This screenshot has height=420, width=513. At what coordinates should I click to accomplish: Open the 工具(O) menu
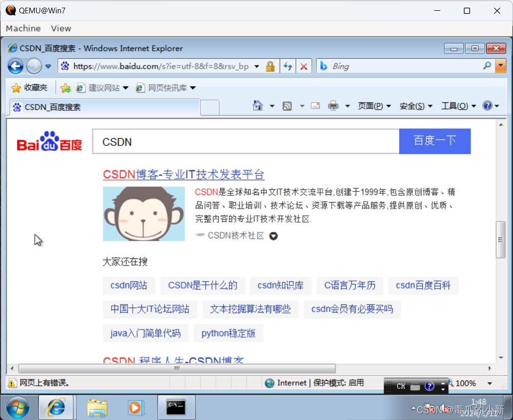pos(458,106)
